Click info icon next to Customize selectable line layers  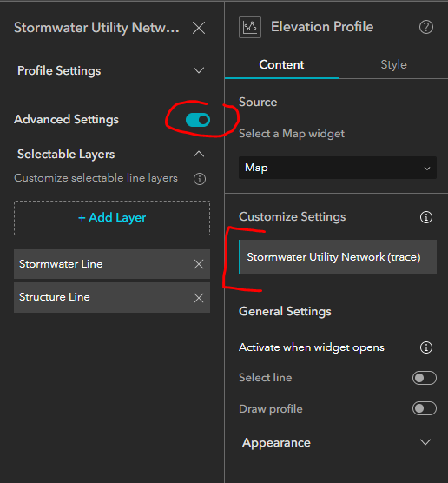pos(200,179)
